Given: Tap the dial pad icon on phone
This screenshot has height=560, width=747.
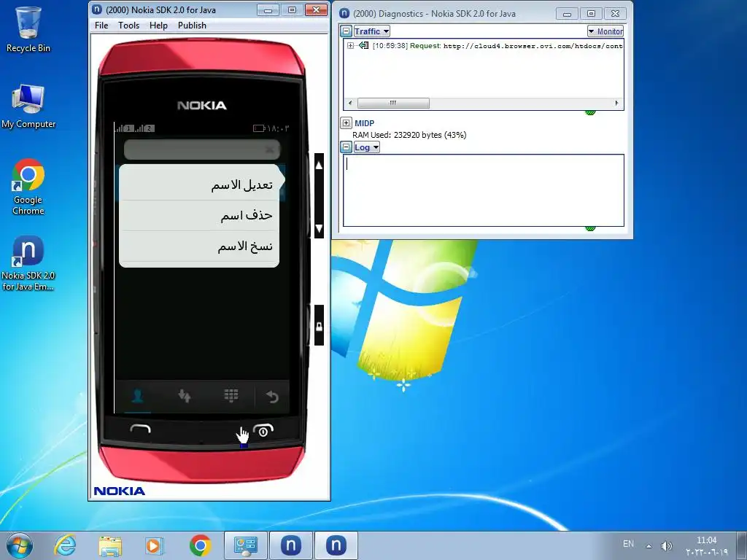Looking at the screenshot, I should (x=231, y=396).
